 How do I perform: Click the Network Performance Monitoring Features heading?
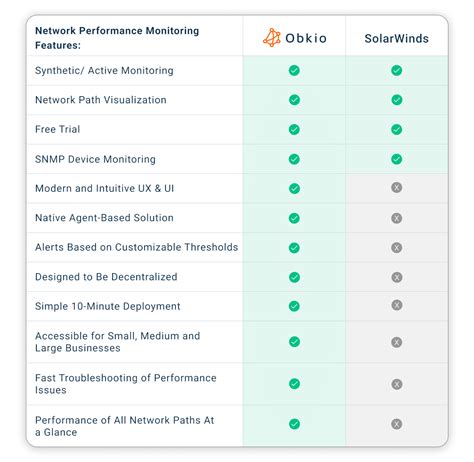coord(117,38)
